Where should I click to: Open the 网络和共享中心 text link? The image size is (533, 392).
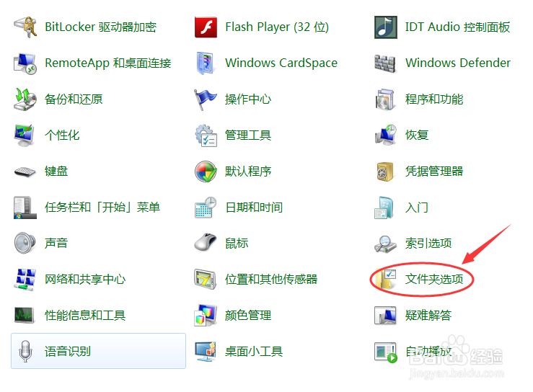pyautogui.click(x=85, y=279)
